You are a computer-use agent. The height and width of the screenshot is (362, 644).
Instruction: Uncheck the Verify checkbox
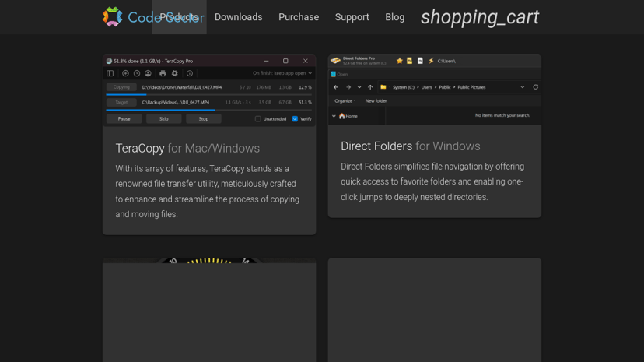295,119
